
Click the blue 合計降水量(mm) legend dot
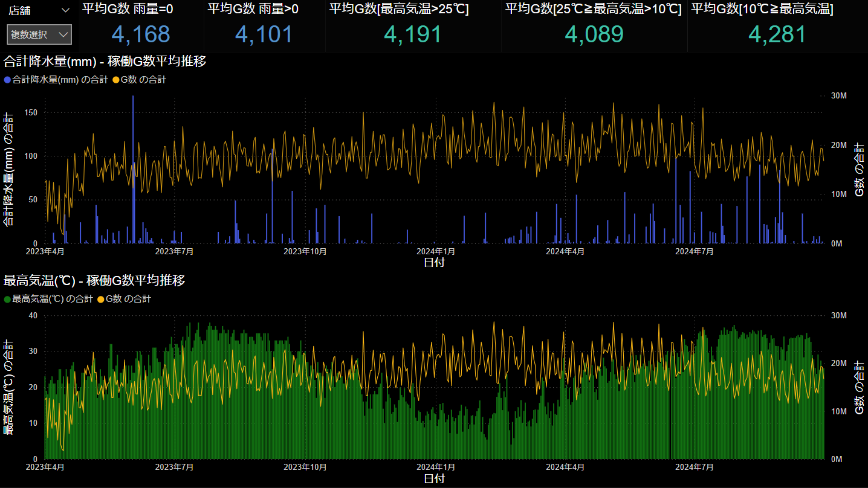click(7, 80)
